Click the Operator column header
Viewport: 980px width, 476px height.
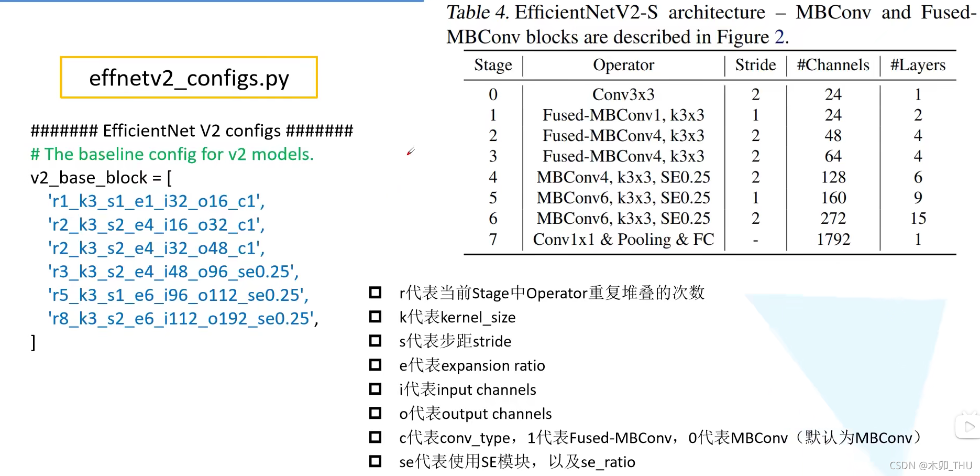623,65
